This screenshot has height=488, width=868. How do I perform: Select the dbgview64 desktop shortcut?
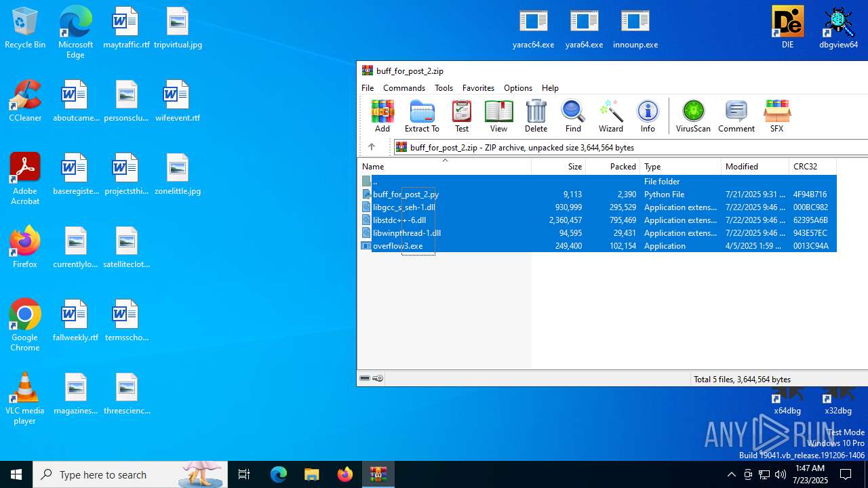coord(838,28)
